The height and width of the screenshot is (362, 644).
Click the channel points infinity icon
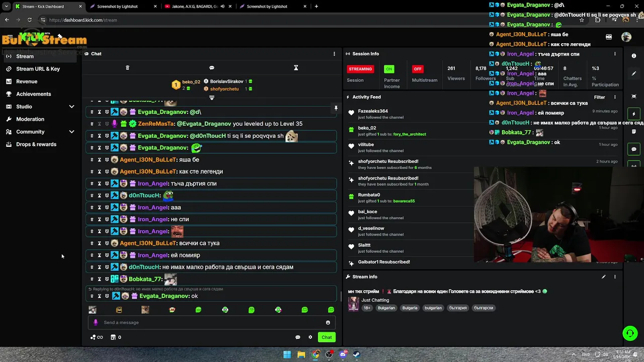(x=97, y=337)
